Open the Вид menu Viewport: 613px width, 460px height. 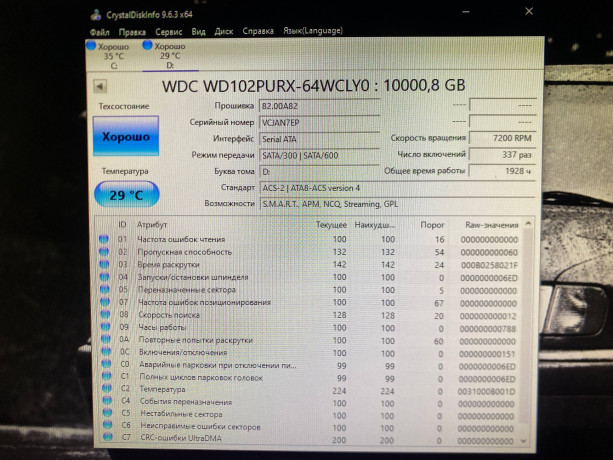tap(198, 32)
